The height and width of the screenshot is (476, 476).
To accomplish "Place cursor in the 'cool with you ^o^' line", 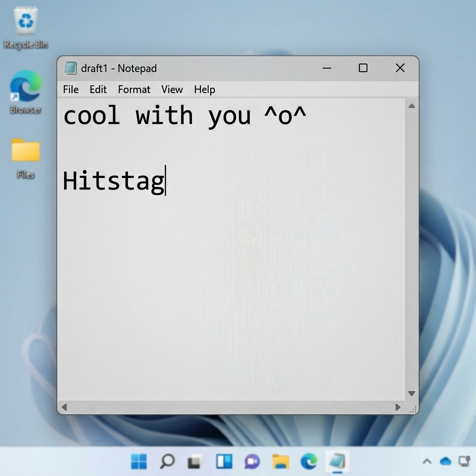I will pyautogui.click(x=185, y=116).
